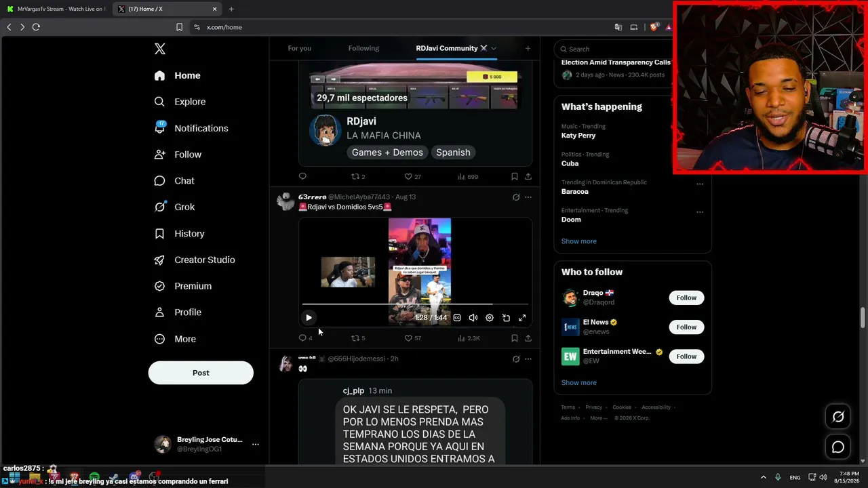868x488 pixels.
Task: Play the Rdjavi vs Domidios video
Action: point(309,317)
